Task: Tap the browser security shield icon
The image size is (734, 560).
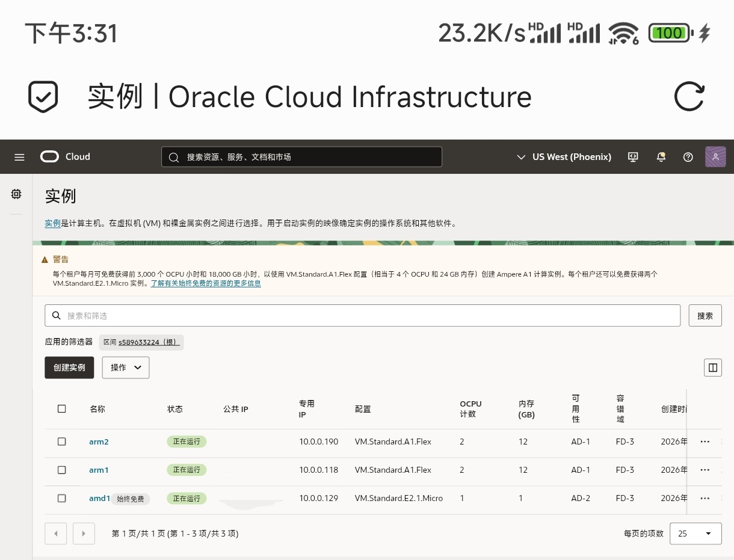Action: [x=43, y=96]
